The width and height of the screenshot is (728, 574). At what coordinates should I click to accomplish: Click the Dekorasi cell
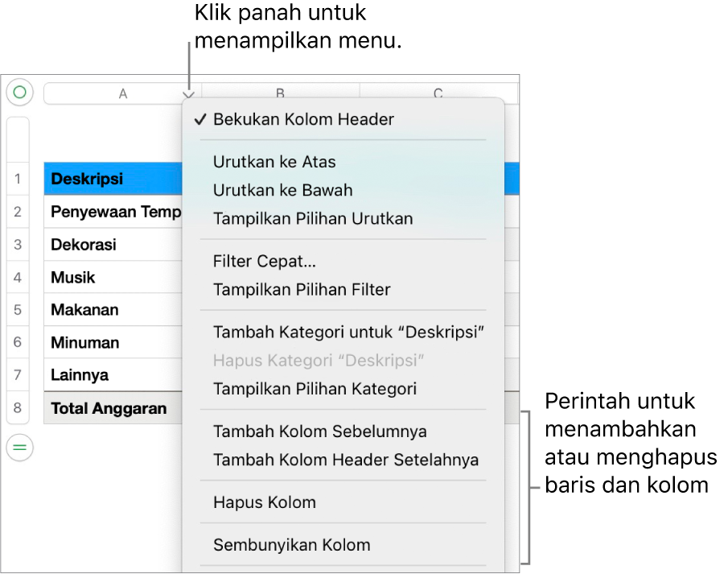click(113, 245)
